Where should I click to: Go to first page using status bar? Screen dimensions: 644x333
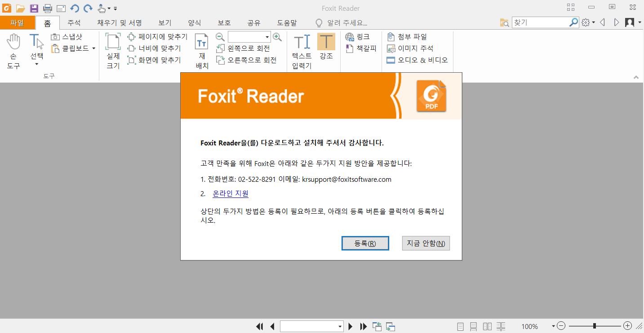259,326
